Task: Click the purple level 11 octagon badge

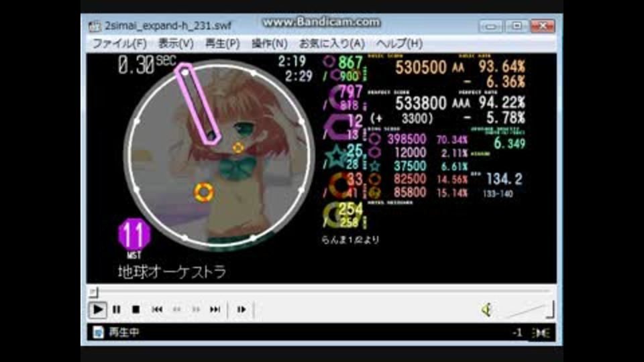Action: coord(134,235)
